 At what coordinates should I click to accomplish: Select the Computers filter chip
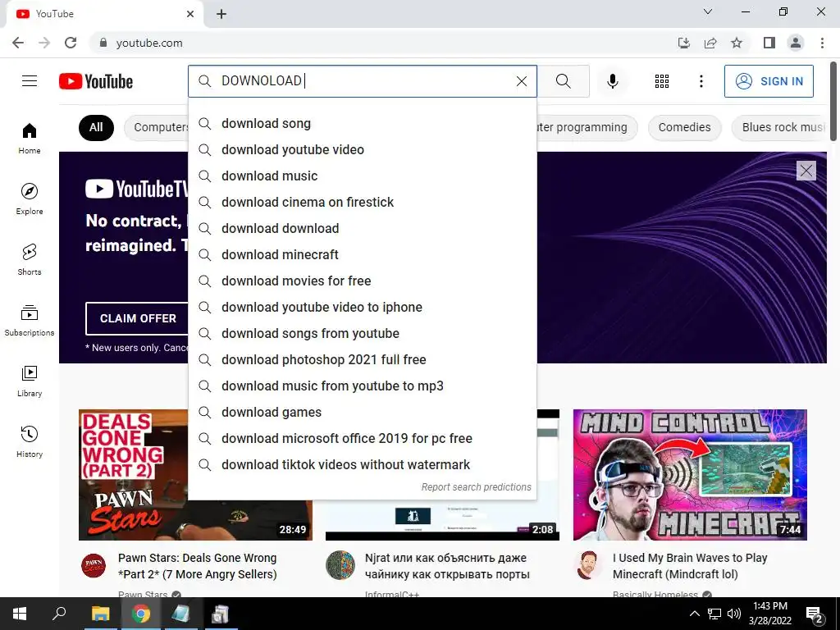(157, 127)
